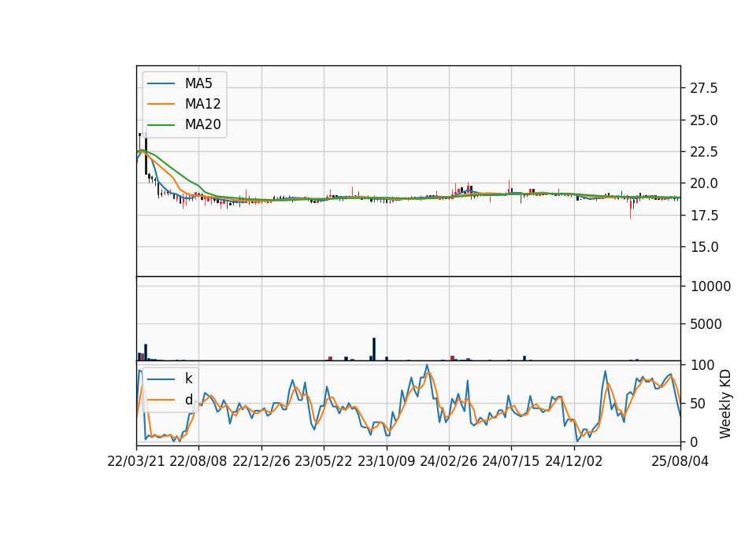Viewport: 756px width, 543px height.
Task: Click the 5000 volume axis label
Action: (x=706, y=324)
